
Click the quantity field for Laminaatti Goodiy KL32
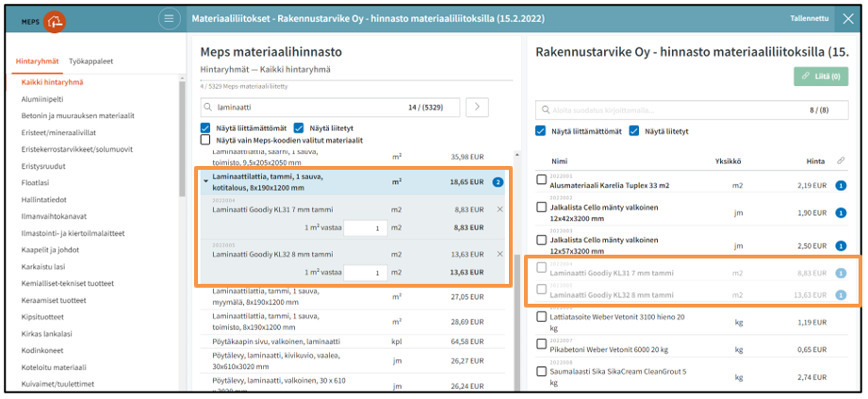[366, 273]
